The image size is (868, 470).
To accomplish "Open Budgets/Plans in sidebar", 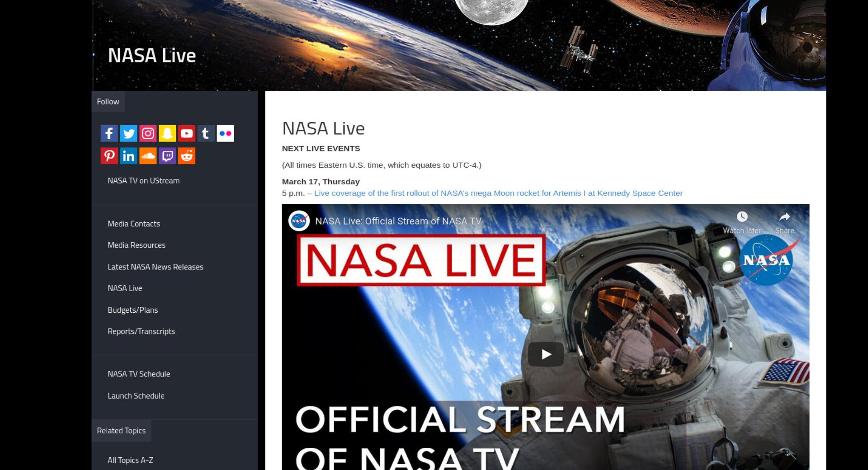I will click(132, 310).
